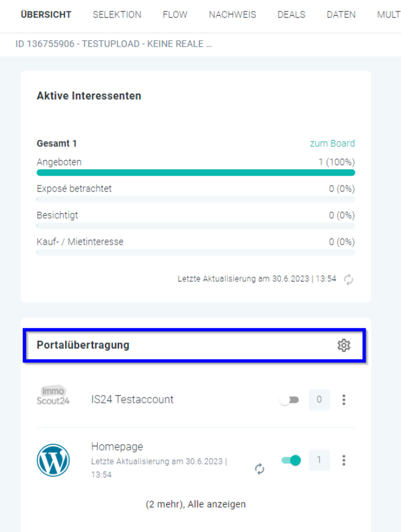Screen dimensions: 401x532
Task: Follow the zum Board link
Action: (332, 143)
